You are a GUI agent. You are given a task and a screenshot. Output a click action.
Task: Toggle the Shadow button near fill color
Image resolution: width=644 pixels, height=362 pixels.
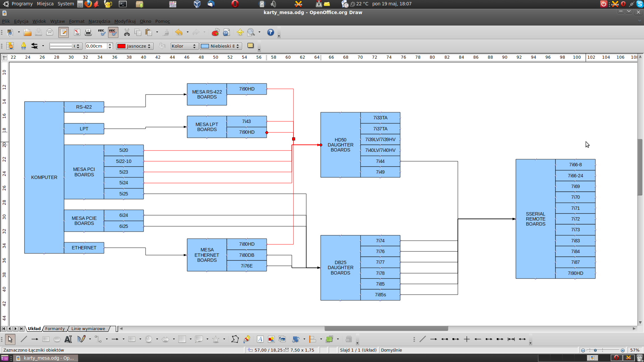coord(251,46)
